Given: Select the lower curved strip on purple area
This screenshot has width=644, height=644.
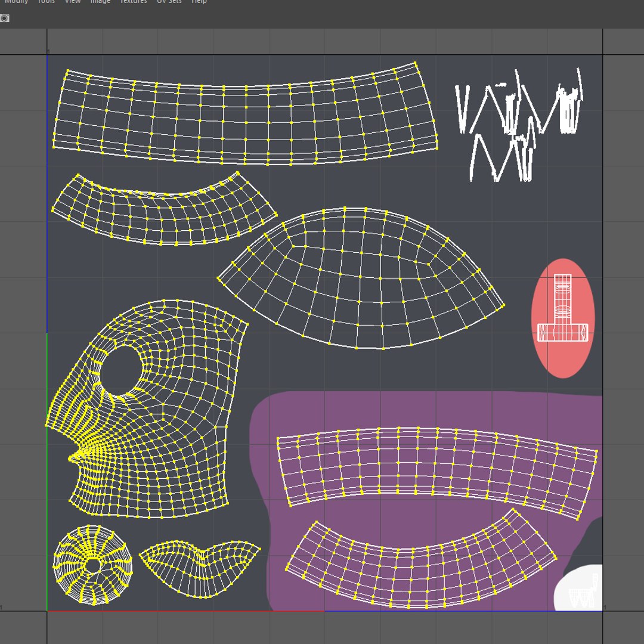Looking at the screenshot, I should pos(421,559).
